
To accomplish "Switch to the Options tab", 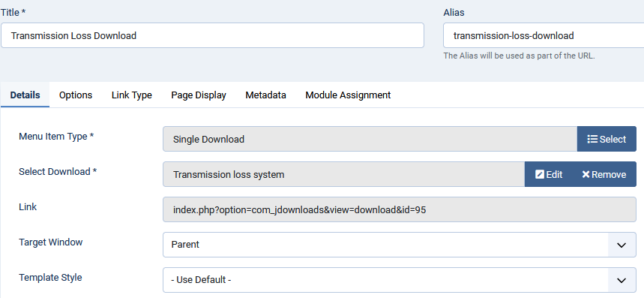I will pyautogui.click(x=76, y=95).
